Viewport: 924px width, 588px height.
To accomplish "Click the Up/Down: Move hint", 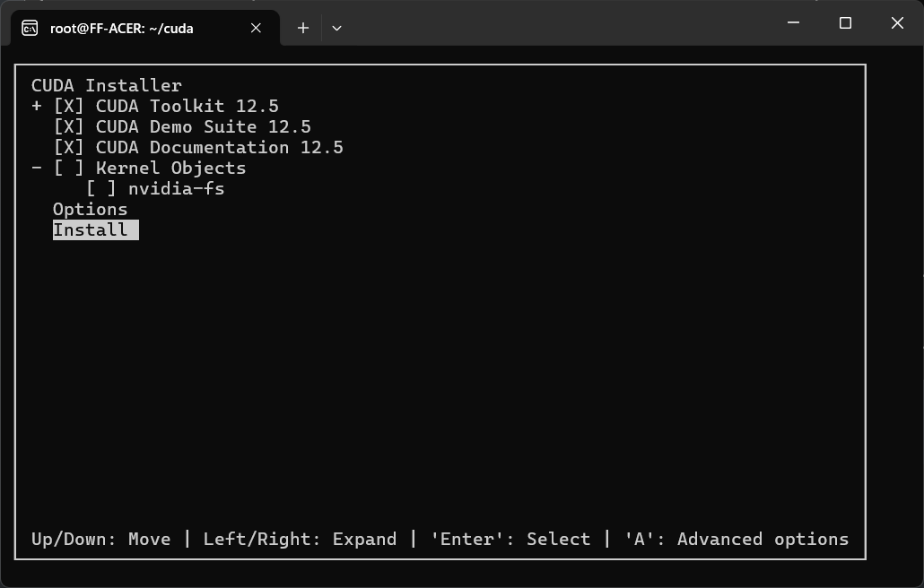I will [100, 539].
